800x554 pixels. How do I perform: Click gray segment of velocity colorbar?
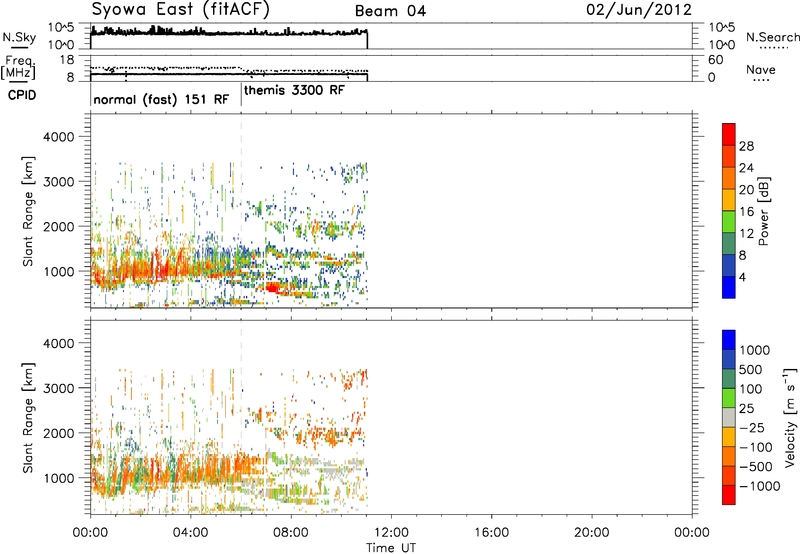coord(729,417)
